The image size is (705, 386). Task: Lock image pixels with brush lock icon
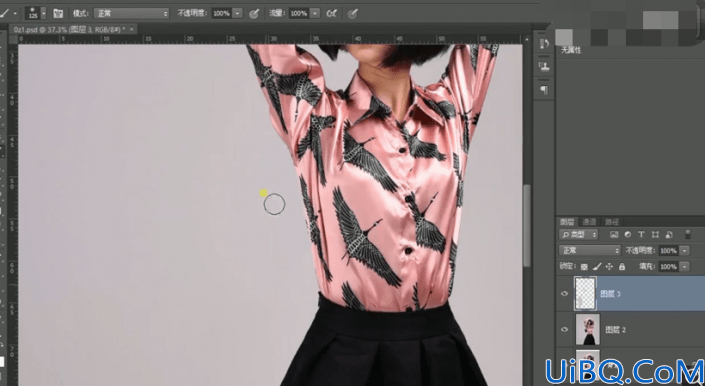tap(597, 266)
